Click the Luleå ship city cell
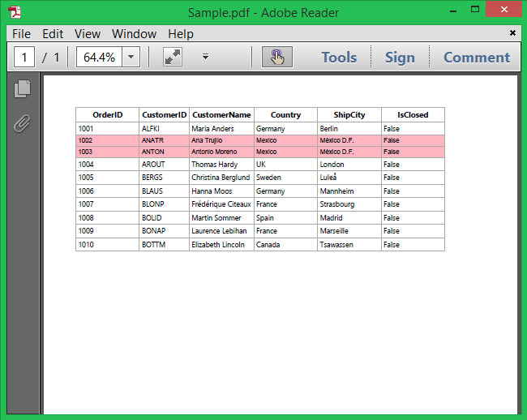 point(349,178)
